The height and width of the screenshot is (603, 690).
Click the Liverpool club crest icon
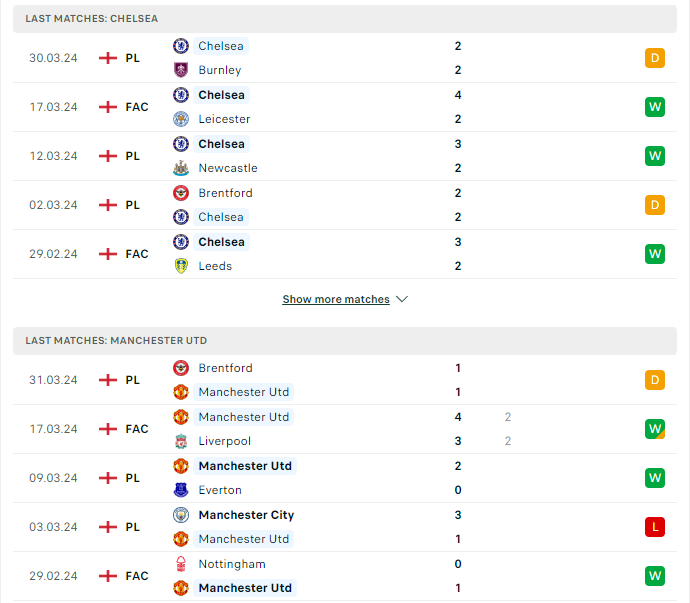click(181, 441)
